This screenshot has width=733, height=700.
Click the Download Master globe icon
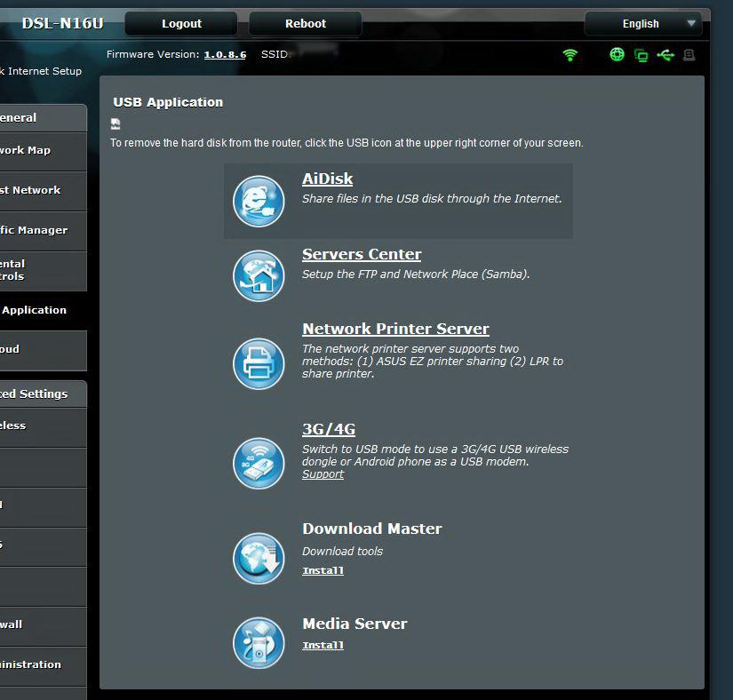coord(259,559)
